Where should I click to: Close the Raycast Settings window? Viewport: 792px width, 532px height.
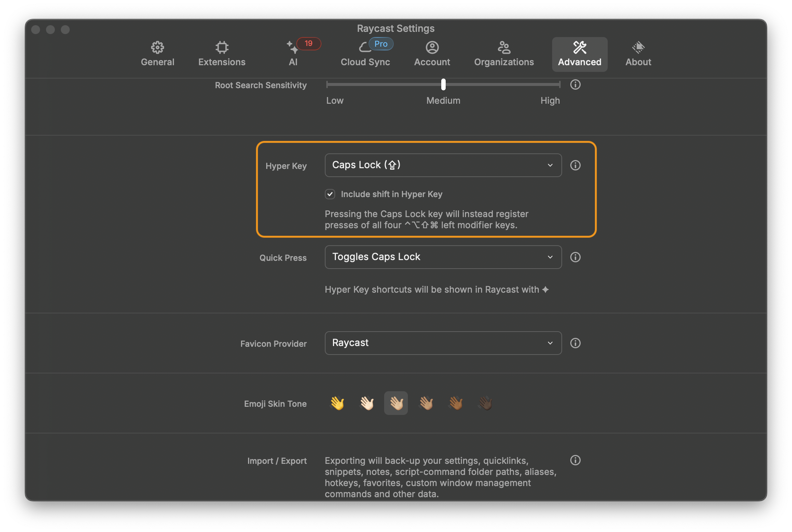point(36,30)
